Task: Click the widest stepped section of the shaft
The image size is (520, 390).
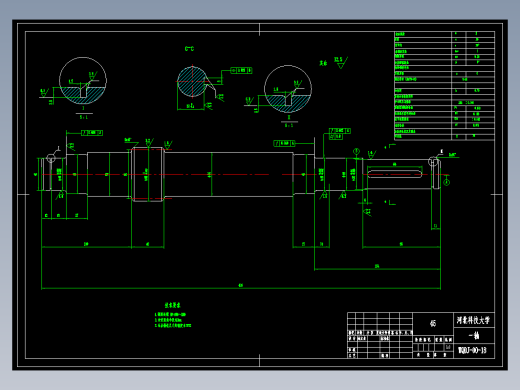Action: tap(148, 174)
